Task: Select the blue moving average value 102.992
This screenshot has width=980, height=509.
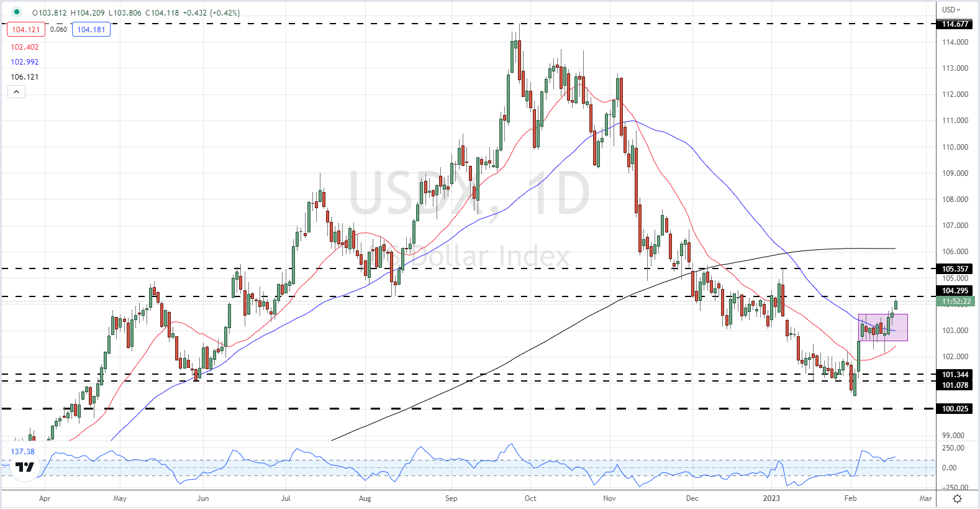Action: point(25,62)
